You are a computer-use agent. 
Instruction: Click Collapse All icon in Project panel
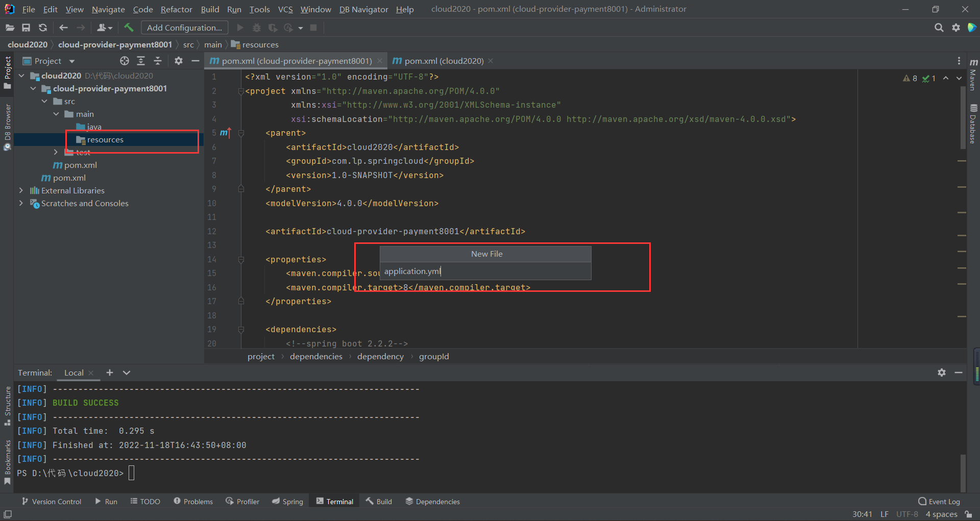coord(158,61)
